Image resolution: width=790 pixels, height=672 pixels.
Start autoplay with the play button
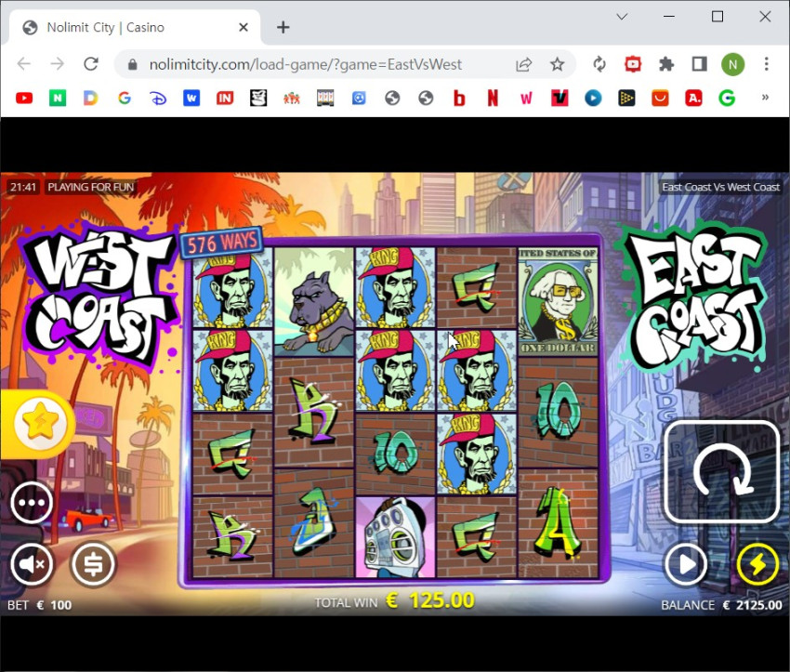click(x=686, y=564)
